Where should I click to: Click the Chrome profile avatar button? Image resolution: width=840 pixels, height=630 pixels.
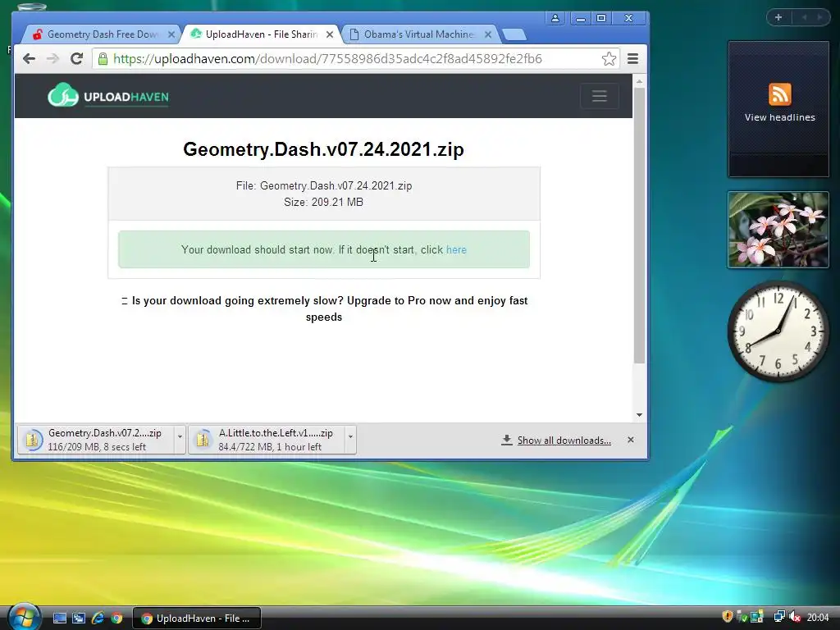[x=555, y=18]
